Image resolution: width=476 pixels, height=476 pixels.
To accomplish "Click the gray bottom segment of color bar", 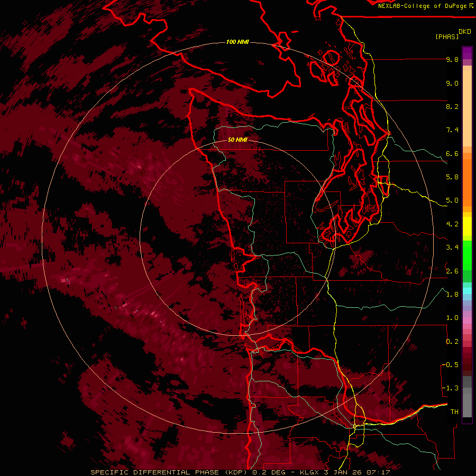I will coord(467,402).
